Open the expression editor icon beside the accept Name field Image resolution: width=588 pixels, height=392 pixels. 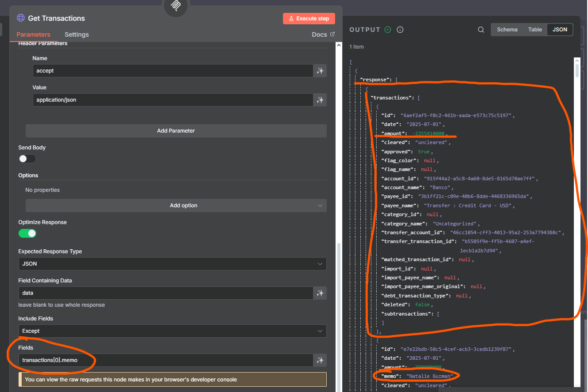[x=320, y=70]
